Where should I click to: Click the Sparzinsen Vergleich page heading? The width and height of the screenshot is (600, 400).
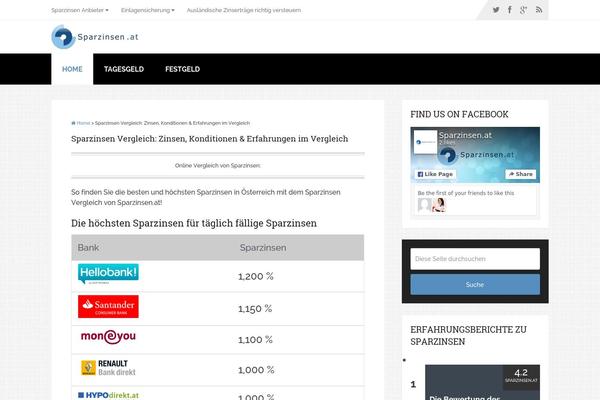pos(210,139)
